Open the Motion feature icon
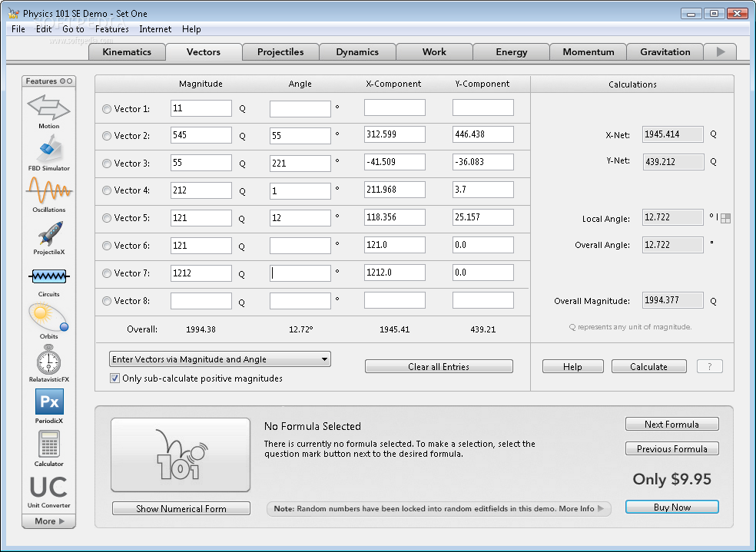The image size is (756, 552). pos(48,107)
